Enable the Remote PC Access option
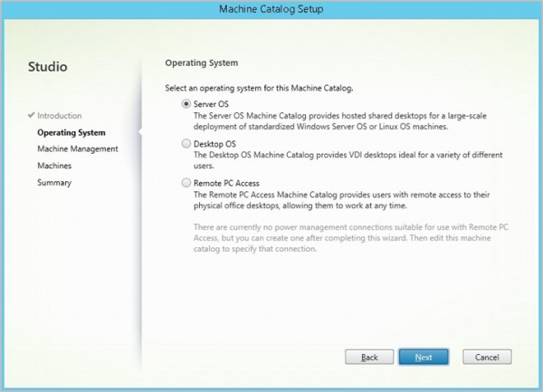This screenshot has height=392, width=543. click(x=186, y=183)
